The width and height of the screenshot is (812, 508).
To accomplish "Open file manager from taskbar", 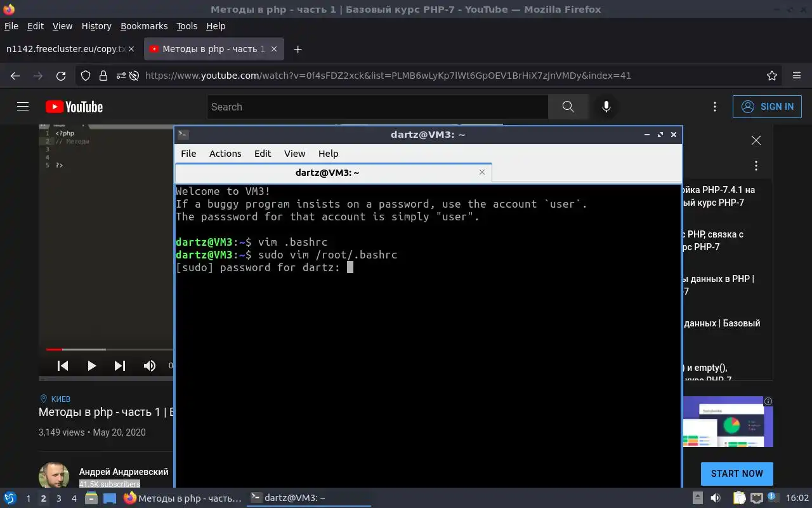I will pyautogui.click(x=91, y=498).
